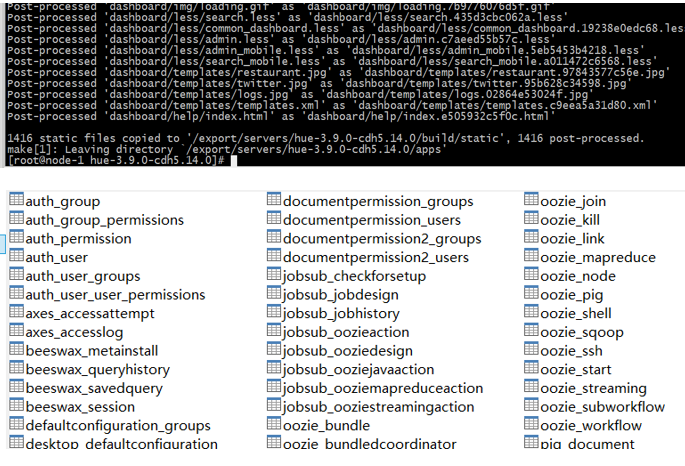Click the table icon beside auth_user
Screen dimensions: 685x466
tap(17, 255)
